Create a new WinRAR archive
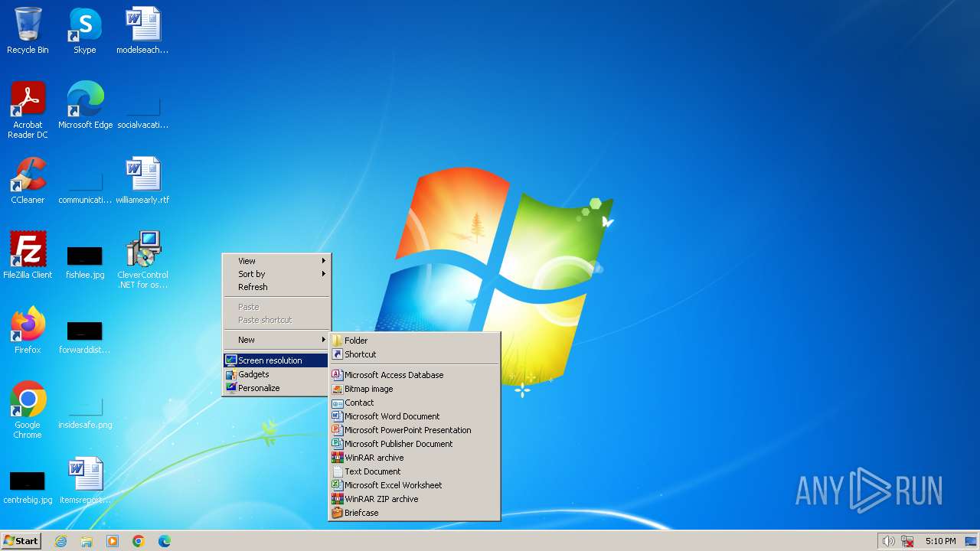The width and height of the screenshot is (980, 551). (x=414, y=458)
